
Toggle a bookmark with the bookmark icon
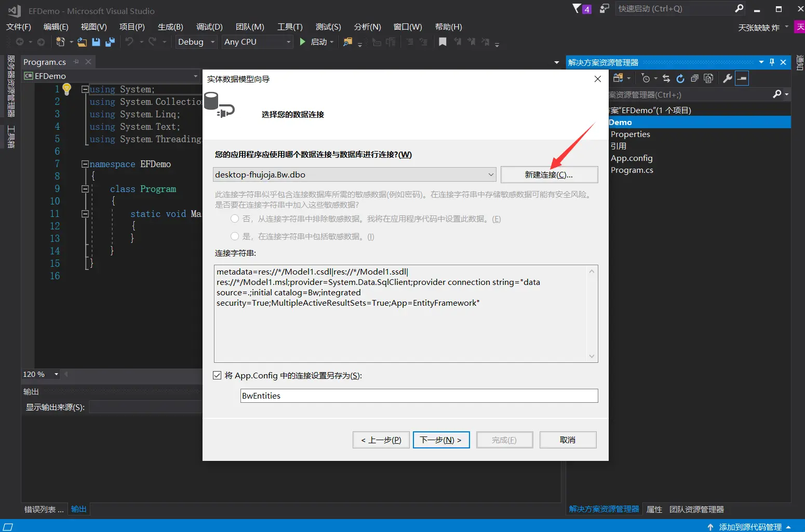pyautogui.click(x=442, y=42)
